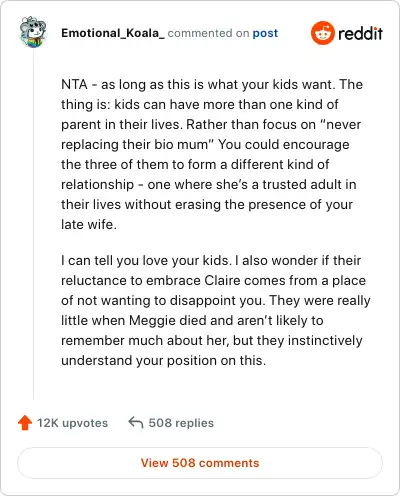Follow the blue 'post' link
Screen dimensions: 400x496
pos(265,33)
